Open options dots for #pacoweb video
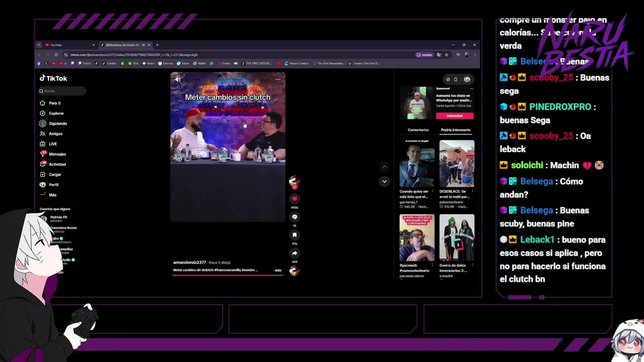The width and height of the screenshot is (644, 362). tap(432, 265)
